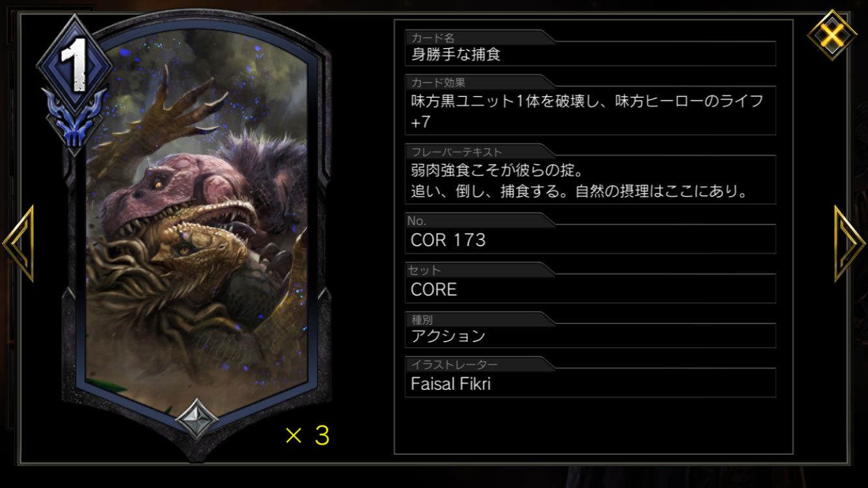
Task: Click the イラストレーター label tab
Action: pos(454,364)
